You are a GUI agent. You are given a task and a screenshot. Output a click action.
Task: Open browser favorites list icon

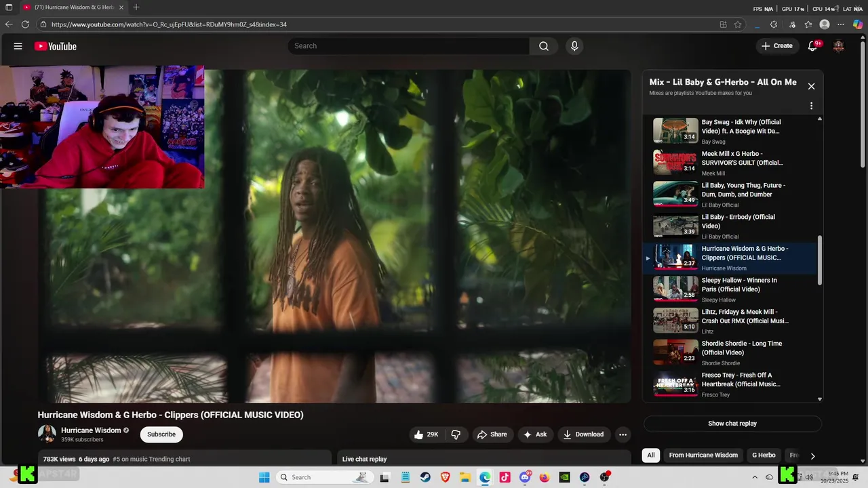pos(808,24)
